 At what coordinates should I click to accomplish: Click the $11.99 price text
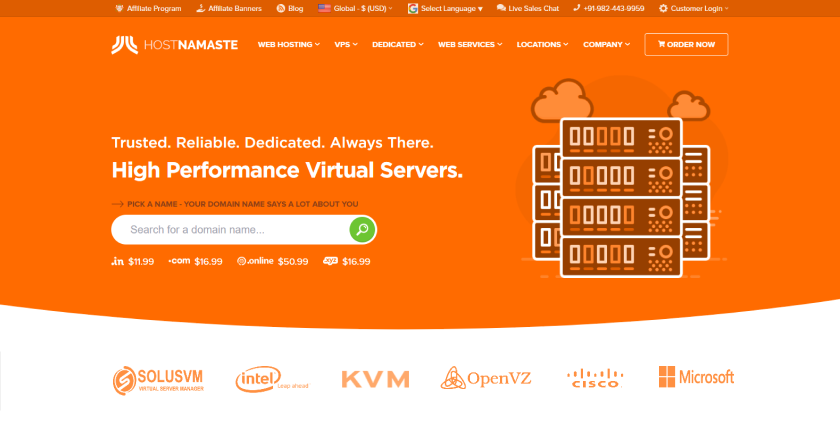[x=141, y=261]
